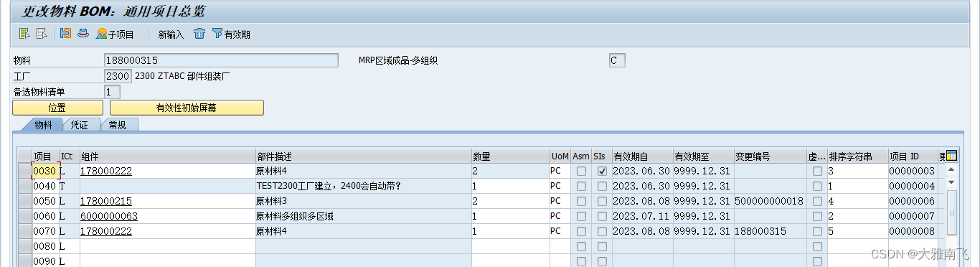Click item ID 00000007 cell
Screen dimensions: 980x267
pyautogui.click(x=913, y=217)
